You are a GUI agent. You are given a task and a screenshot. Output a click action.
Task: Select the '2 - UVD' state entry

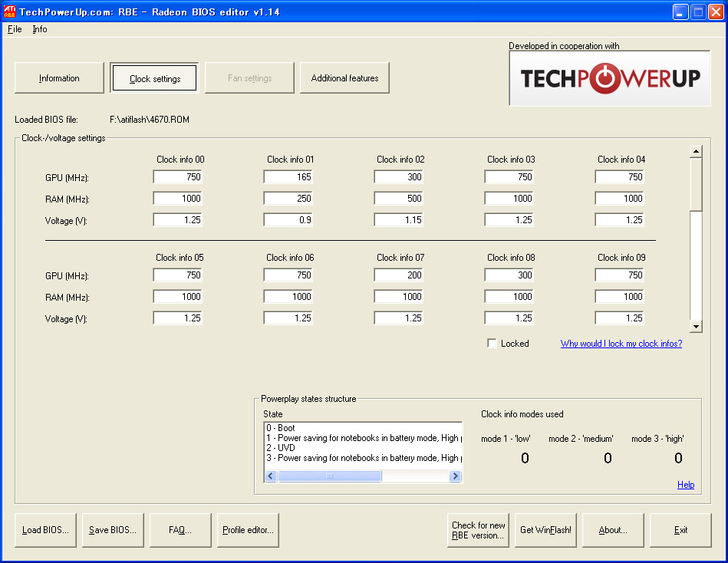pos(281,448)
